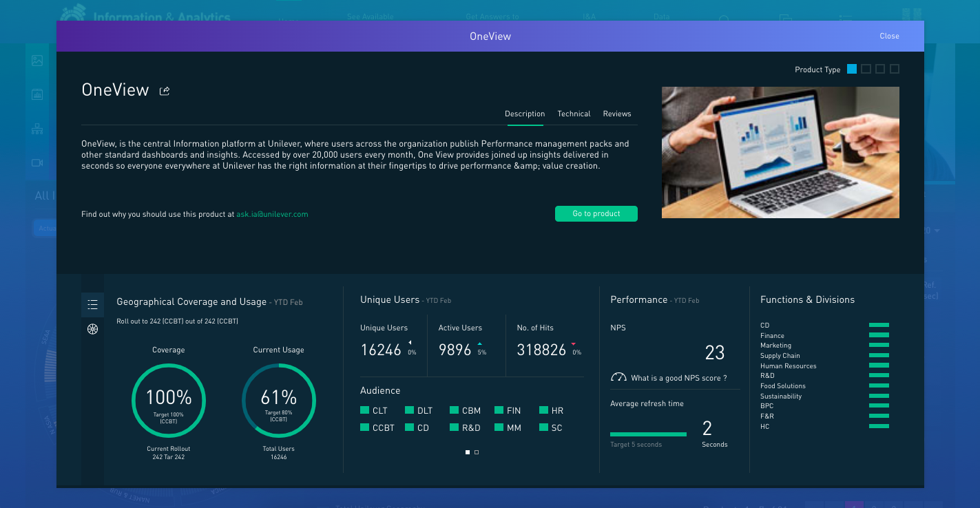Click the NPS gauge icon

pyautogui.click(x=618, y=377)
